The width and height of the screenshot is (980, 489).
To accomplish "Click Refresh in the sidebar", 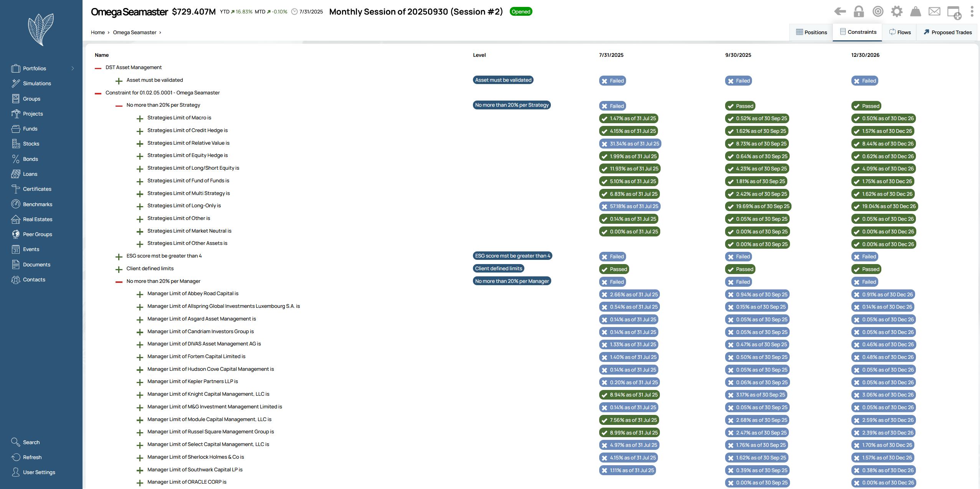I will 32,457.
